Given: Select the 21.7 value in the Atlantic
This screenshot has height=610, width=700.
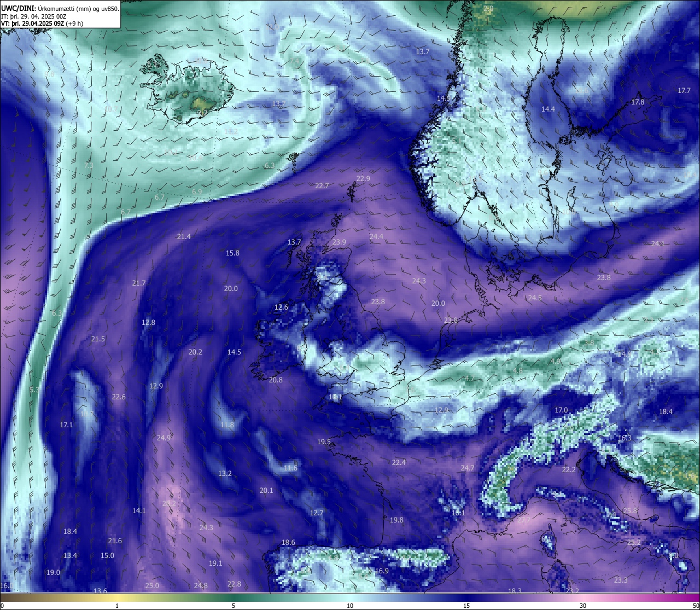Looking at the screenshot, I should tap(139, 283).
